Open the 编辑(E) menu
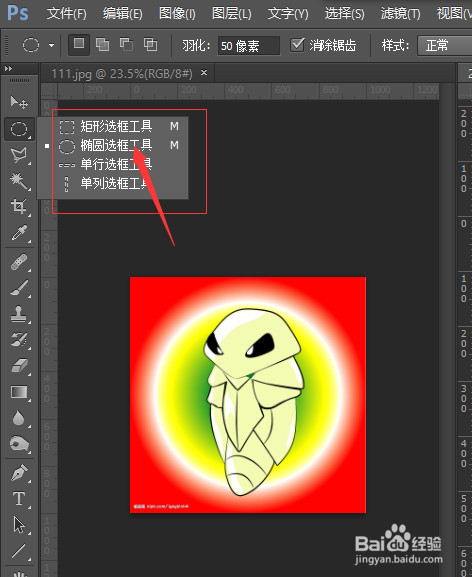The image size is (472, 577). 123,14
